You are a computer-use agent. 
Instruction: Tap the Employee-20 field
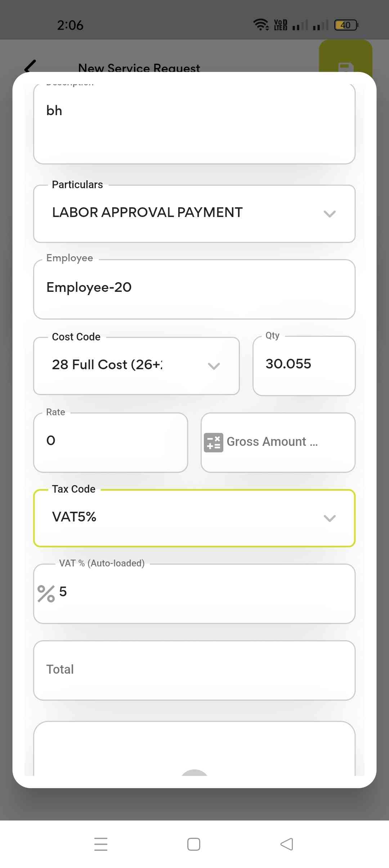(x=194, y=289)
